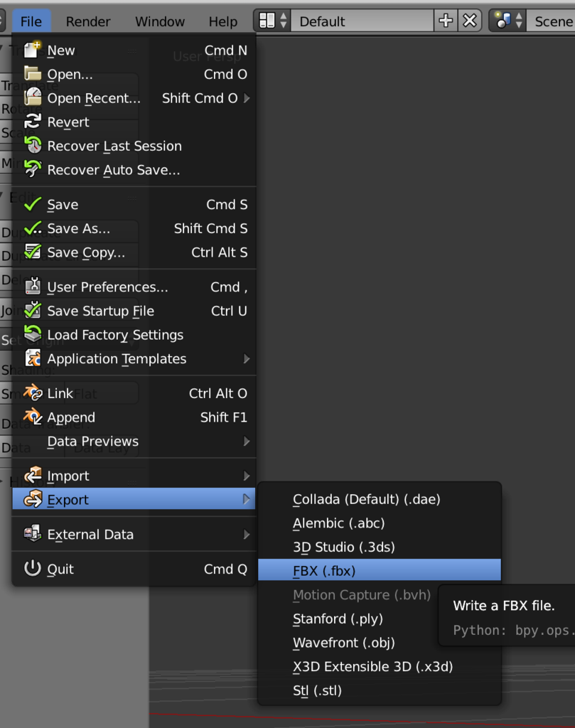Click the Revert arrows icon
575x728 pixels.
point(33,122)
